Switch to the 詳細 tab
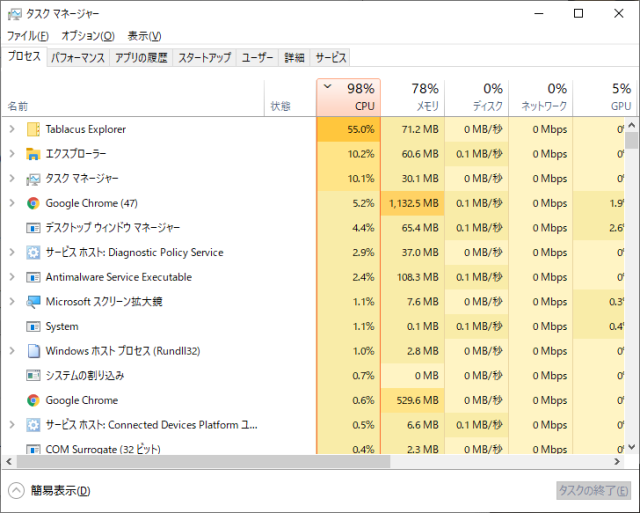The image size is (640, 513). click(x=294, y=58)
